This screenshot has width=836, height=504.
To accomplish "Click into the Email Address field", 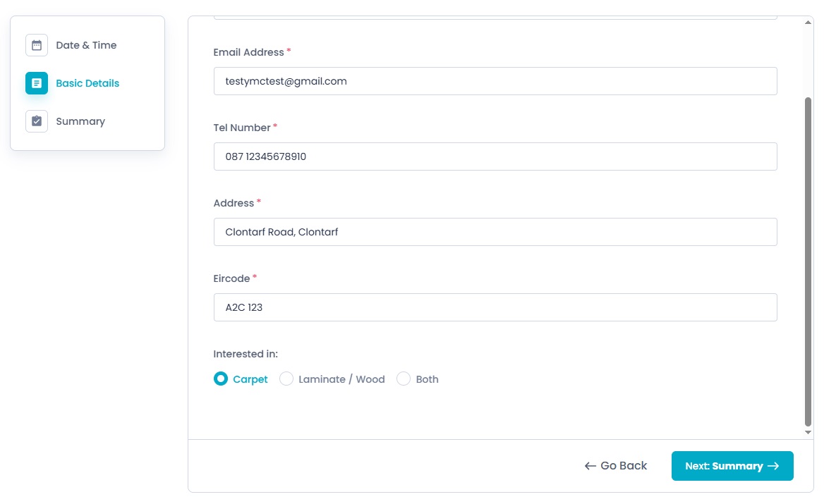I will tap(495, 81).
